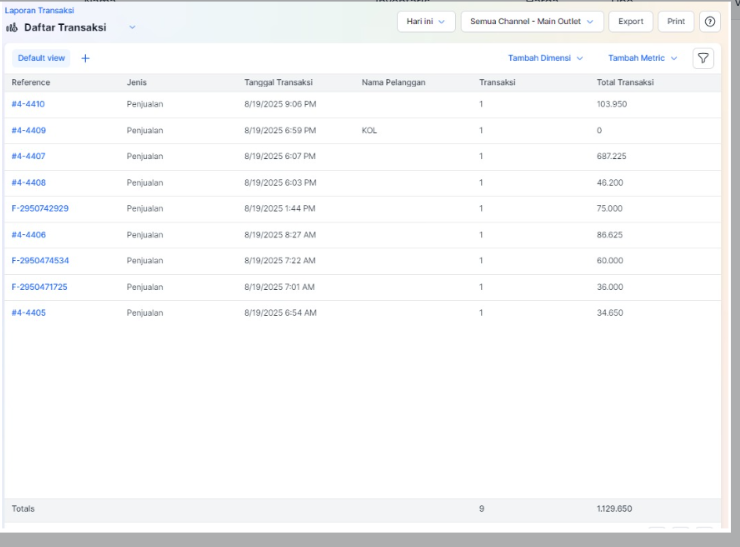Click date 8/19/2025 1:44 PM cell
The width and height of the screenshot is (740, 547).
point(279,209)
